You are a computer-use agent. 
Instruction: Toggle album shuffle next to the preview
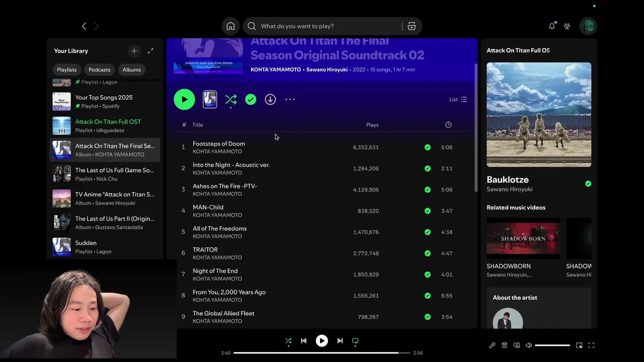pyautogui.click(x=230, y=99)
